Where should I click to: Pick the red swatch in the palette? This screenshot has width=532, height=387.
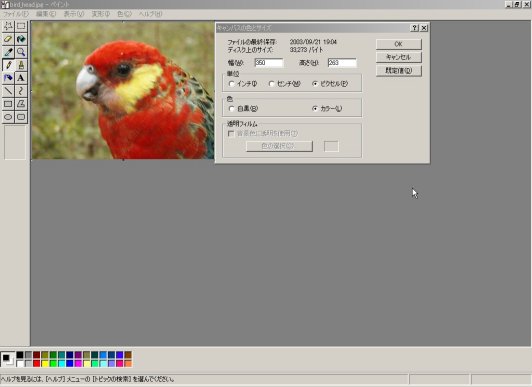(37, 364)
